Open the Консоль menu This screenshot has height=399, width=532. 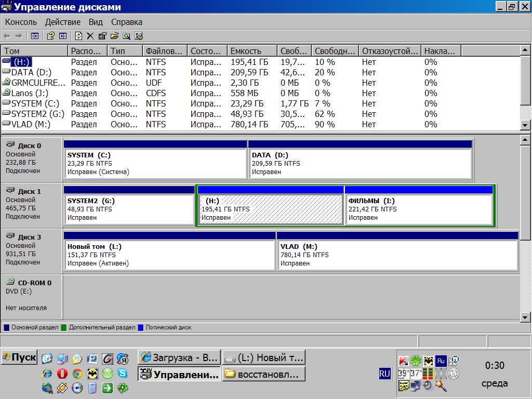(x=21, y=22)
